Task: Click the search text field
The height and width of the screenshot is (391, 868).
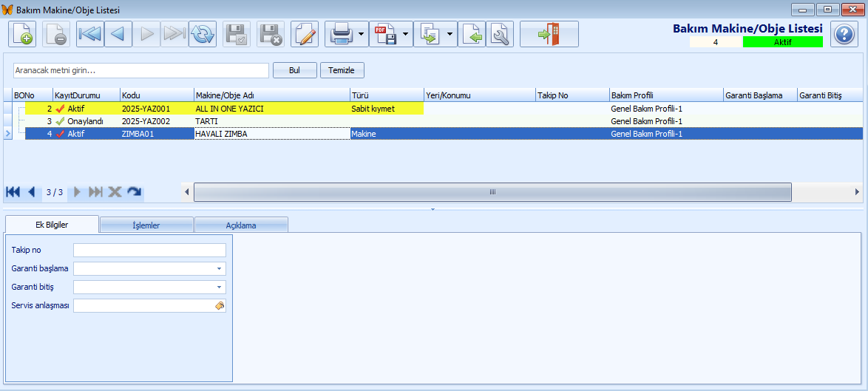Action: coord(141,71)
